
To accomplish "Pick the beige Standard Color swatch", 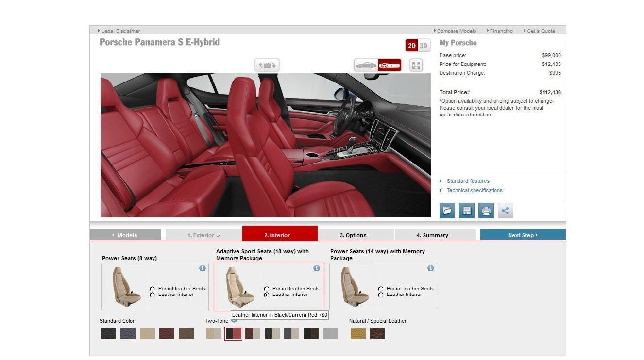I will coord(147,333).
